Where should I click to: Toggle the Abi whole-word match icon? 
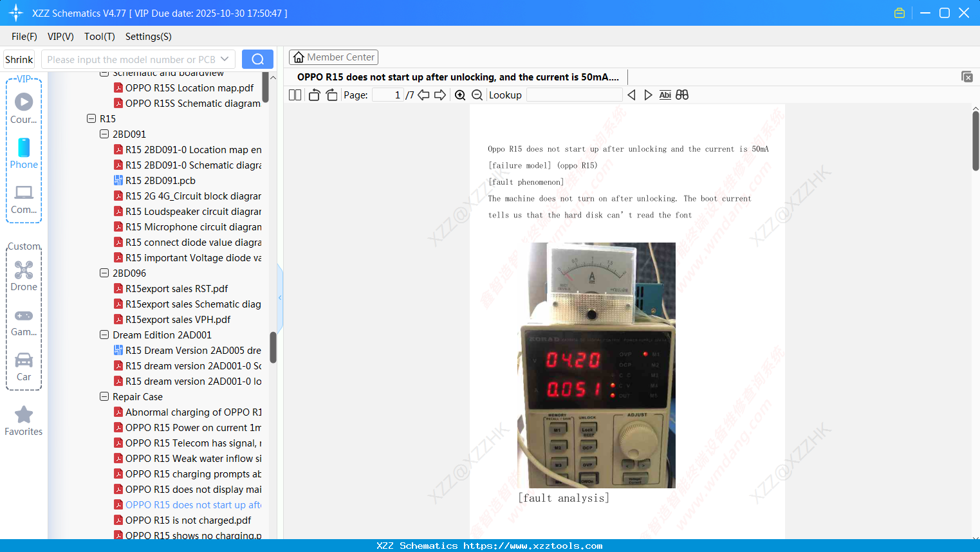pyautogui.click(x=665, y=95)
